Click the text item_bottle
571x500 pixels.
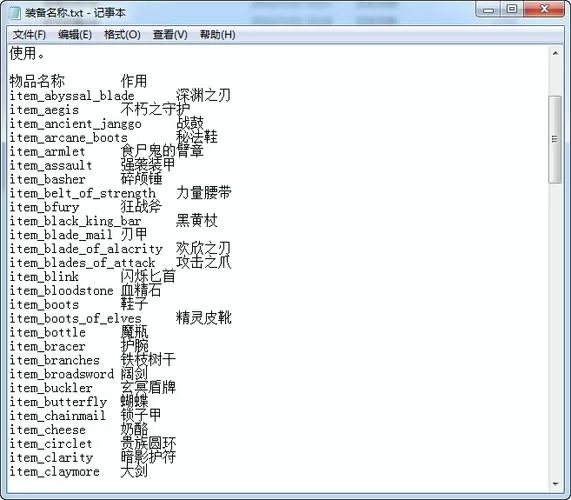point(47,332)
